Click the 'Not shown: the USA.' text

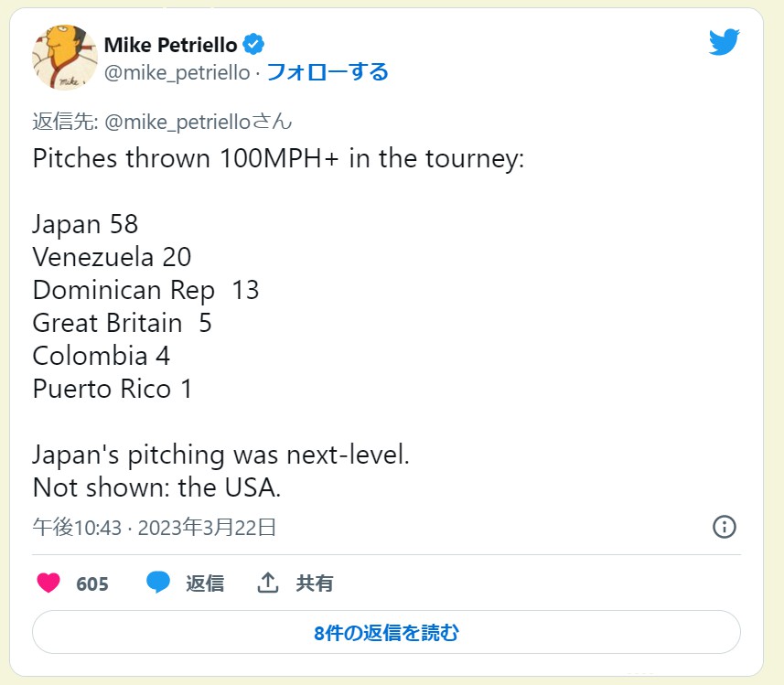pyautogui.click(x=156, y=487)
